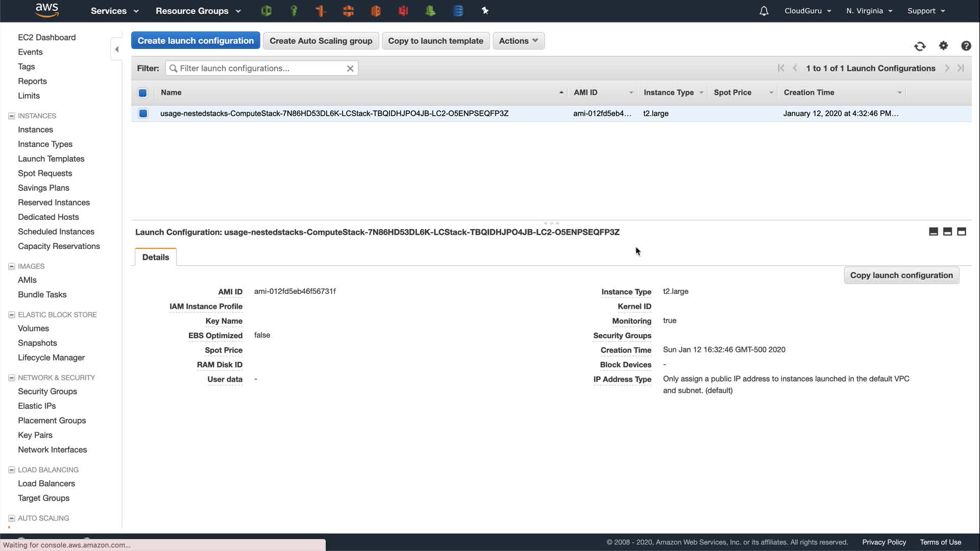The width and height of the screenshot is (980, 551).
Task: Click the pin shortcuts icon in navbar
Action: pos(485,11)
